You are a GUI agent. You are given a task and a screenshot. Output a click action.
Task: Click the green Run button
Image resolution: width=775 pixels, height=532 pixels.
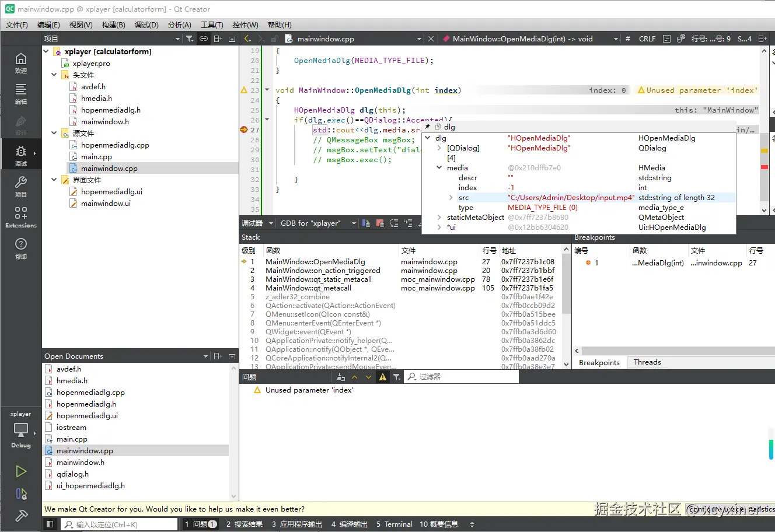[21, 471]
